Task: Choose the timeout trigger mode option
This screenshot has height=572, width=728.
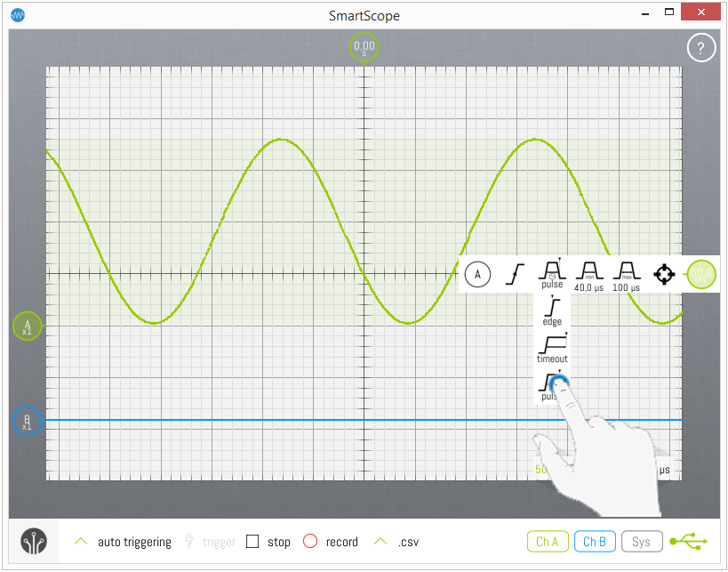Action: 552,347
